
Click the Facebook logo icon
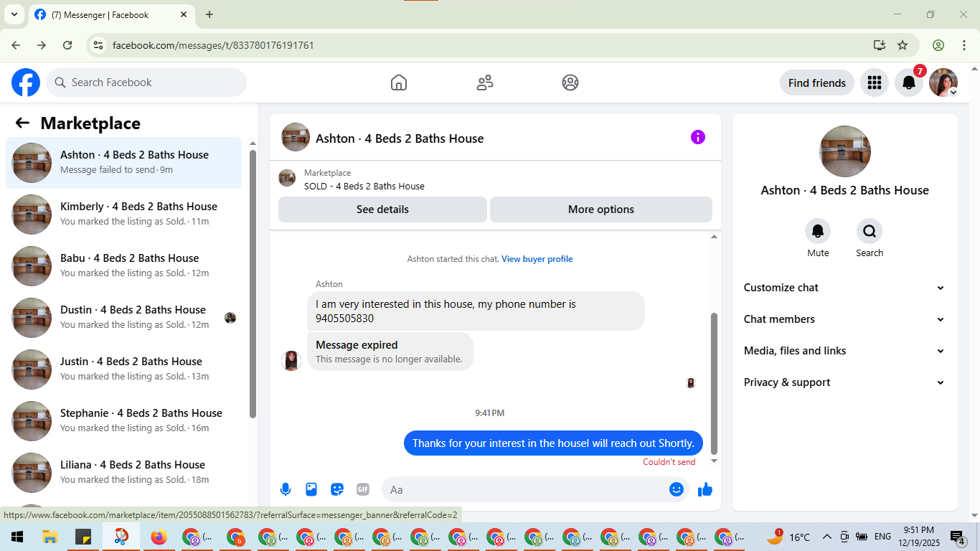pyautogui.click(x=26, y=83)
